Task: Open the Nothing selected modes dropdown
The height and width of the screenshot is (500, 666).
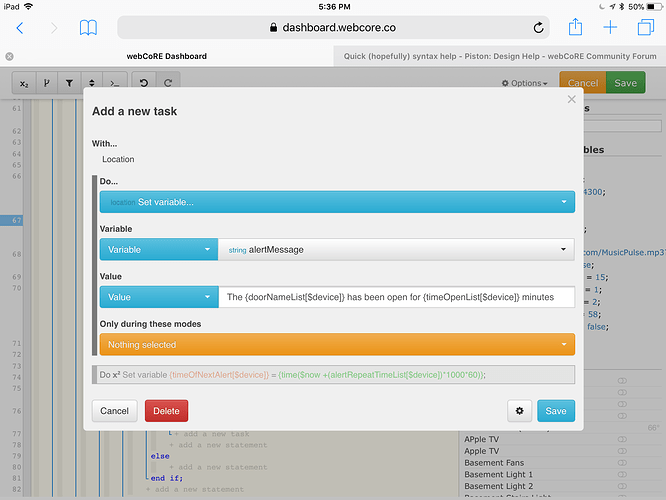Action: [337, 345]
